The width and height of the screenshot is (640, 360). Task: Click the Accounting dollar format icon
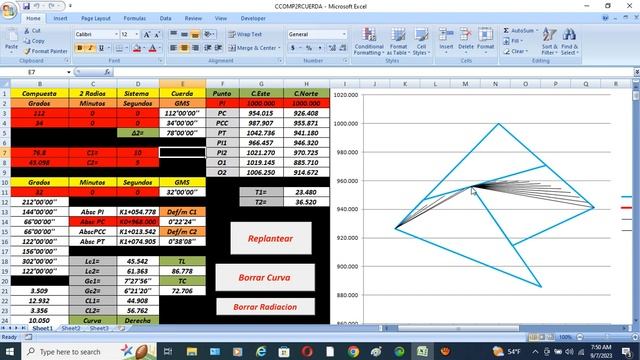(293, 48)
